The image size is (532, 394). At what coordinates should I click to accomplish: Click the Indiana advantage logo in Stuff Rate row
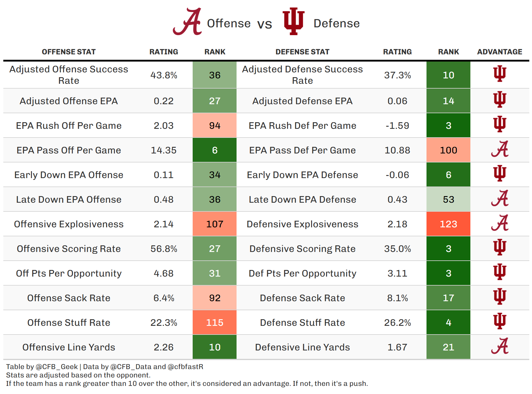tap(500, 321)
